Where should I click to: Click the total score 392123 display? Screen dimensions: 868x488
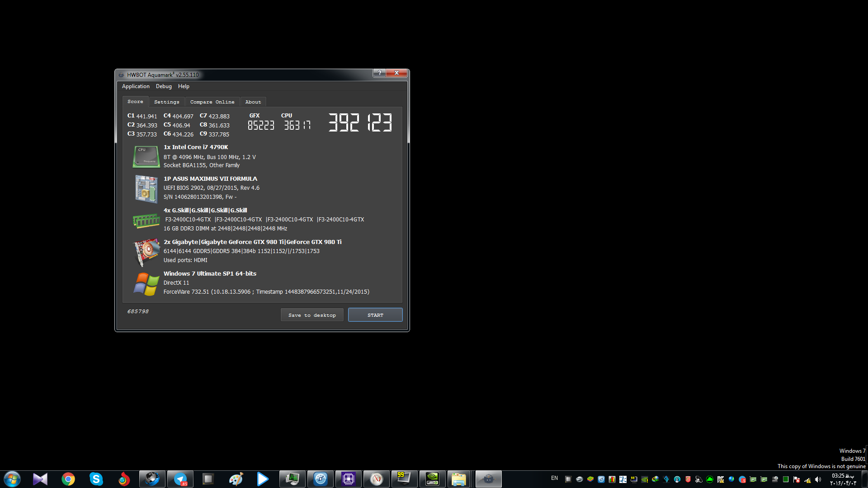360,122
